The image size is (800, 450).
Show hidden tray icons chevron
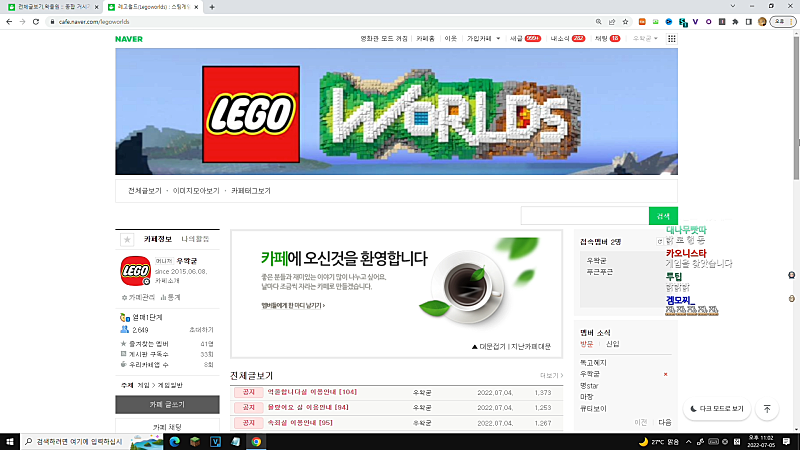pyautogui.click(x=688, y=441)
